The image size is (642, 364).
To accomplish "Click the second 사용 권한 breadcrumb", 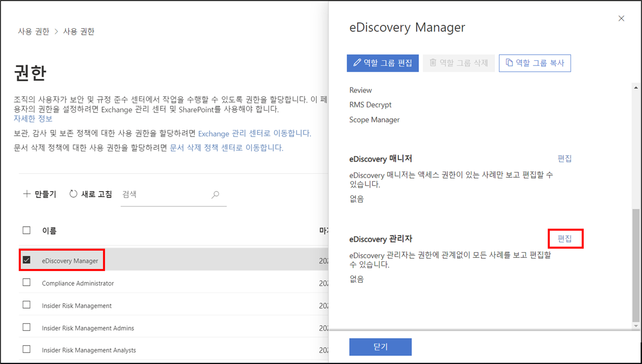I will click(79, 31).
